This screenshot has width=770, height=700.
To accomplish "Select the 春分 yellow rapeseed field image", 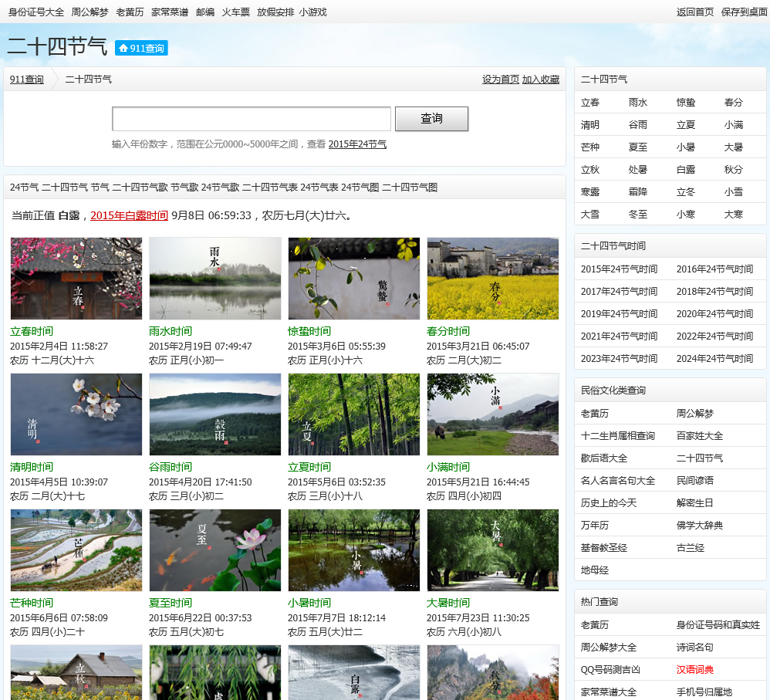I will tap(492, 278).
